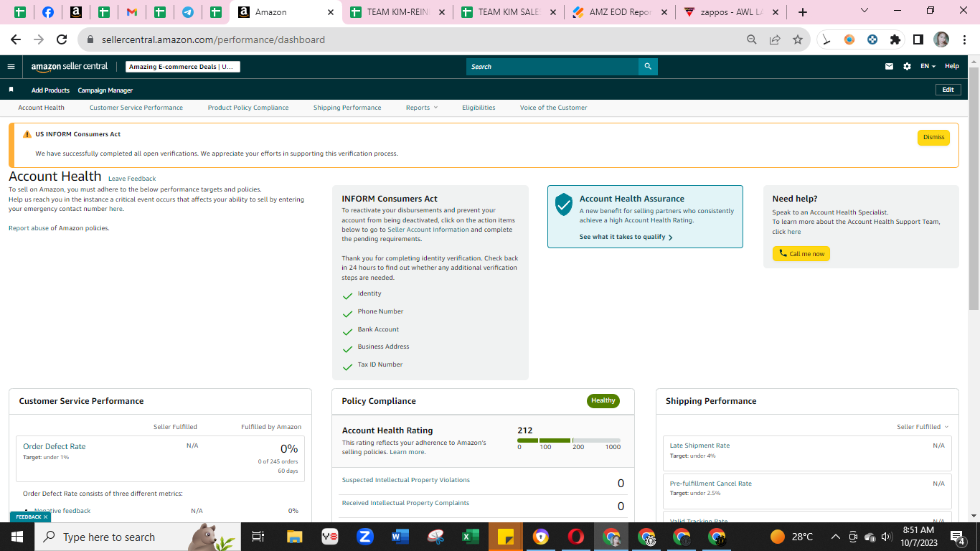Open the Chrome profile avatar
The height and width of the screenshot is (551, 980).
point(941,39)
